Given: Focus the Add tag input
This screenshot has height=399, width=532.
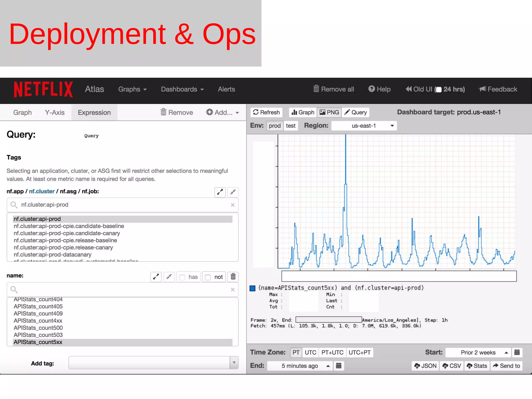Looking at the screenshot, I should coord(149,363).
